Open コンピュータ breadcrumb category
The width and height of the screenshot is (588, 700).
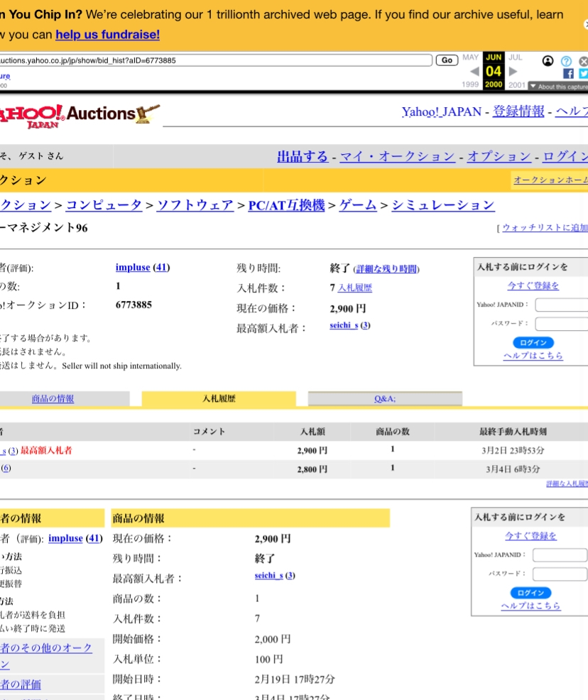pyautogui.click(x=104, y=205)
